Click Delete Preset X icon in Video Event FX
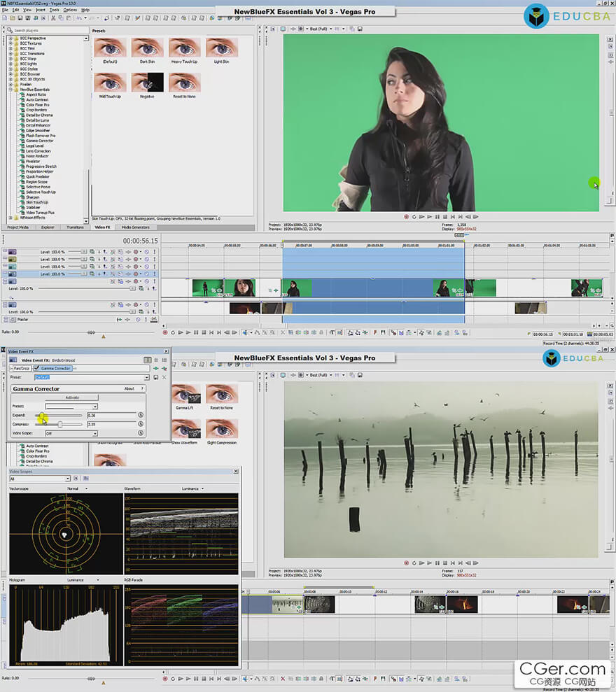The width and height of the screenshot is (616, 692). tap(164, 377)
